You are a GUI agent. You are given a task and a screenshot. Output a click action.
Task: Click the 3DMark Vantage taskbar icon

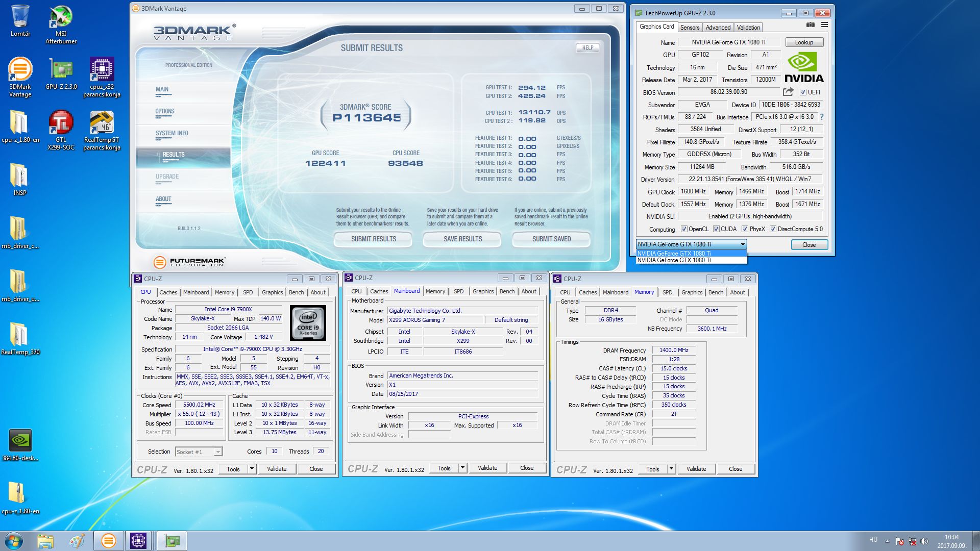pos(108,541)
